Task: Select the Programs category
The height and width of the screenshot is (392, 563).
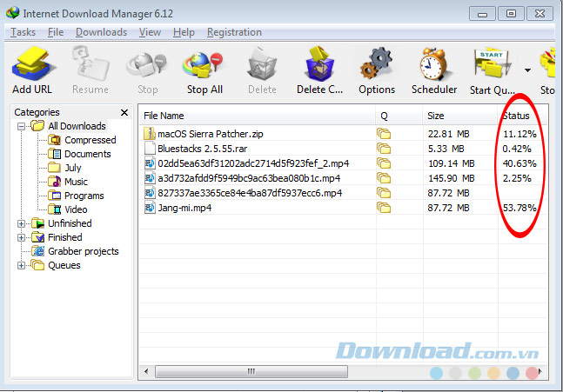Action: pyautogui.click(x=84, y=196)
